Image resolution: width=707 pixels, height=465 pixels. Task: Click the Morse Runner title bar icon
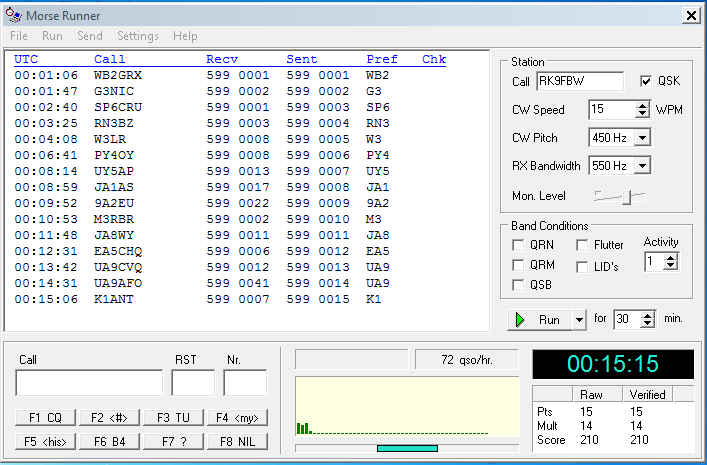pos(12,15)
